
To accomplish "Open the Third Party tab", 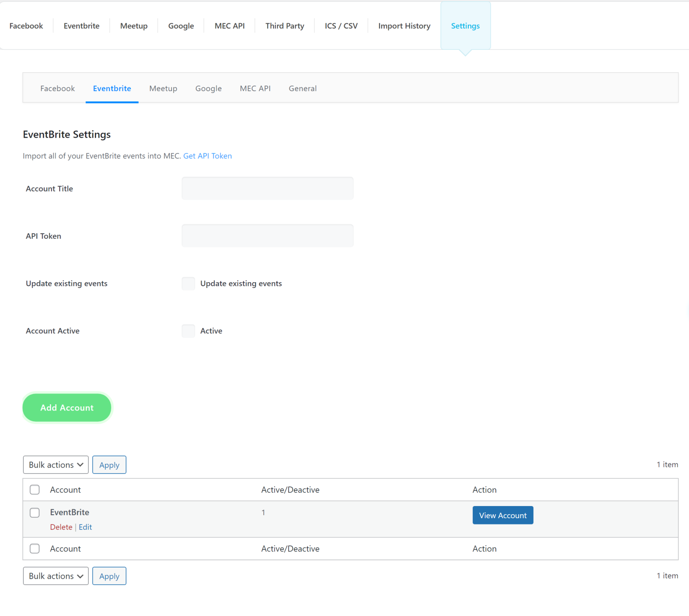I will point(284,26).
